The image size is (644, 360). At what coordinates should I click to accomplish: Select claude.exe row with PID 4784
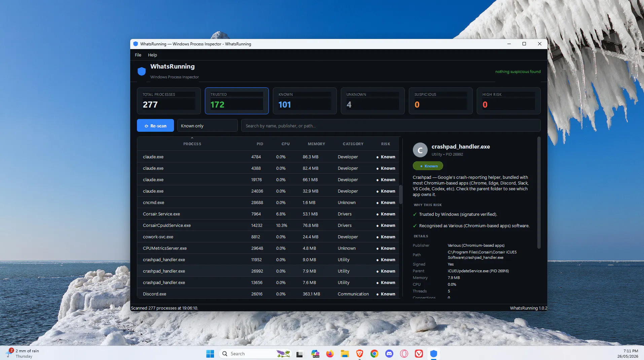pyautogui.click(x=268, y=157)
